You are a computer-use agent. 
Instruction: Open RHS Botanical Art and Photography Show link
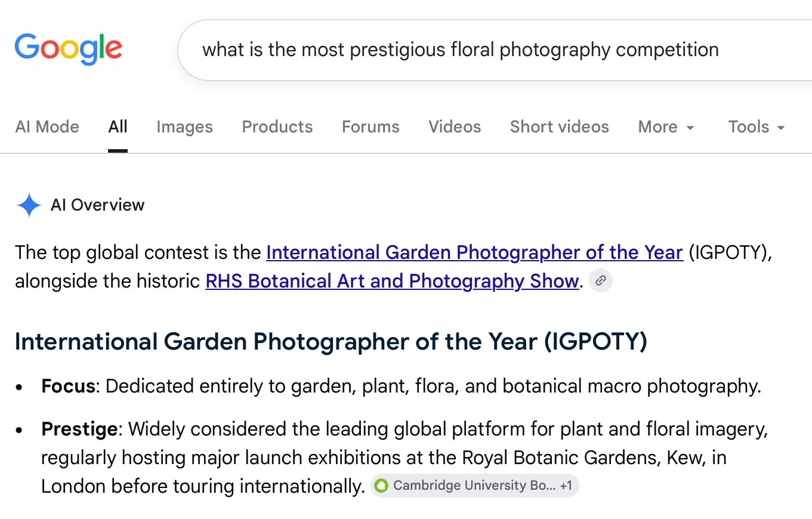(x=392, y=281)
